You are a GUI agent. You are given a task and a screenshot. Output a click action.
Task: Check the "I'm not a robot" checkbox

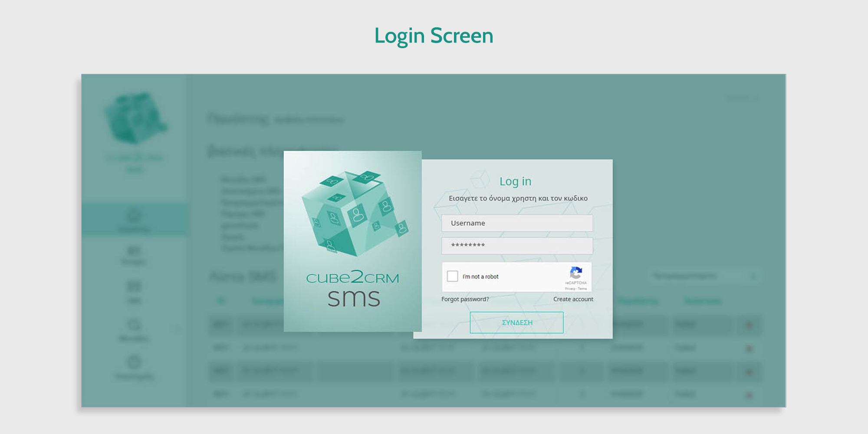click(x=452, y=276)
